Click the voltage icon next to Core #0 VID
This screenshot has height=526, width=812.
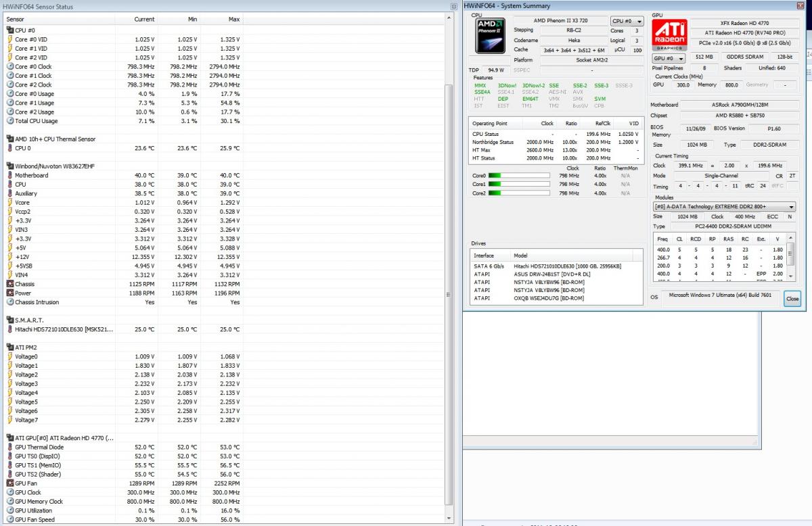9,39
